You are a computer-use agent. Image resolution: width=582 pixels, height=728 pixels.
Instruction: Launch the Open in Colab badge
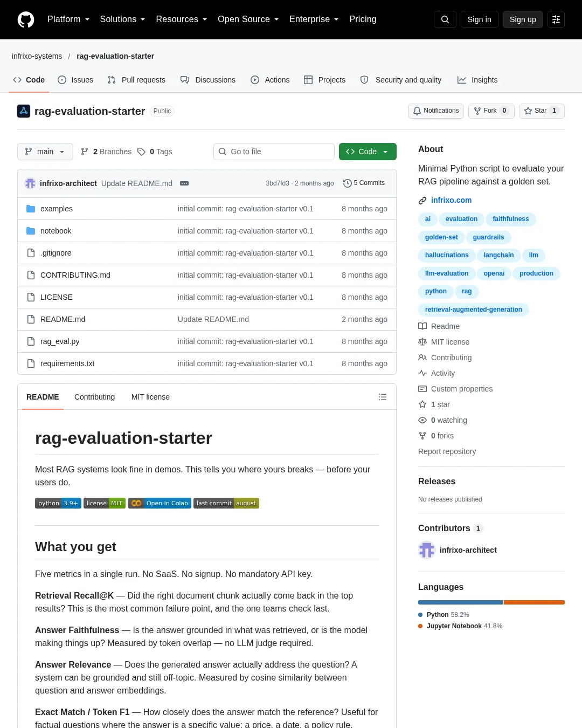click(160, 503)
